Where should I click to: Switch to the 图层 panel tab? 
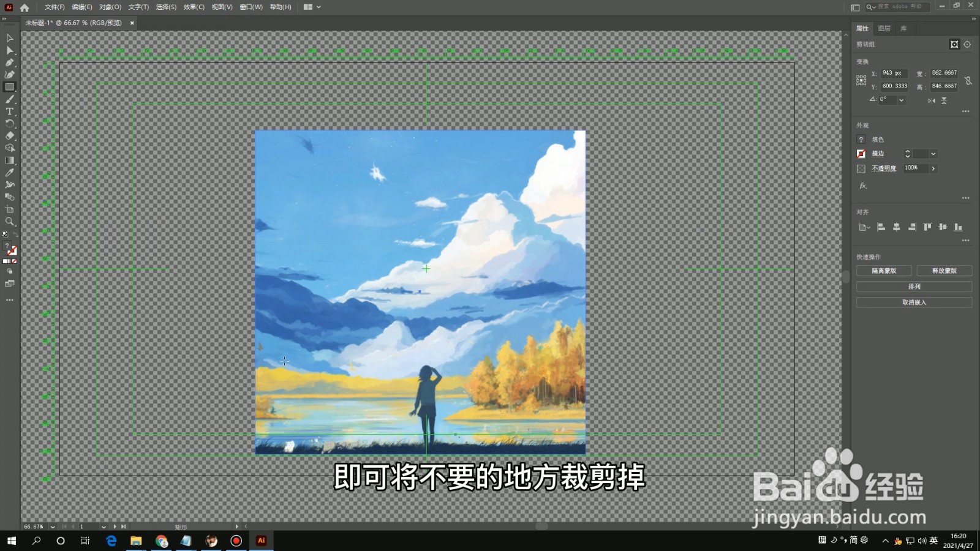884,28
